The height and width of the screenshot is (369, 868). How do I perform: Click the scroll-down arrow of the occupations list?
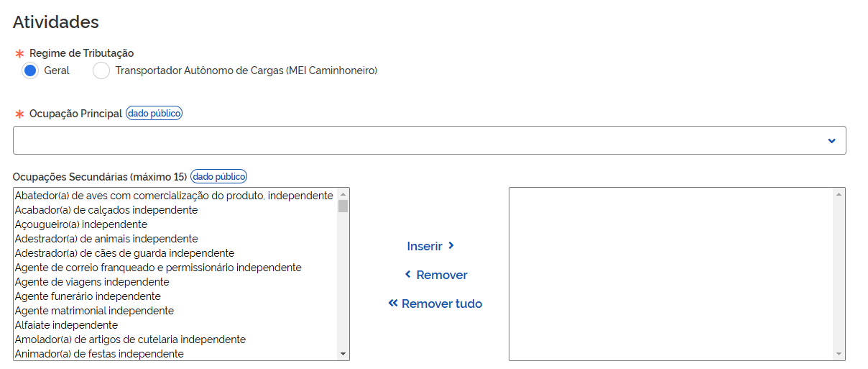[x=343, y=354]
